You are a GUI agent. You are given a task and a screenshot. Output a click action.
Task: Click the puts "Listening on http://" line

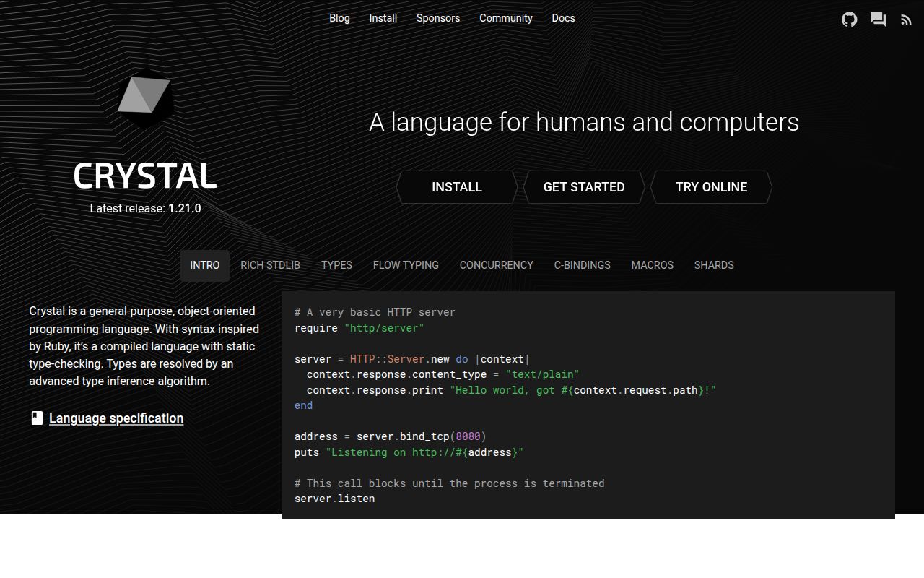coord(409,452)
